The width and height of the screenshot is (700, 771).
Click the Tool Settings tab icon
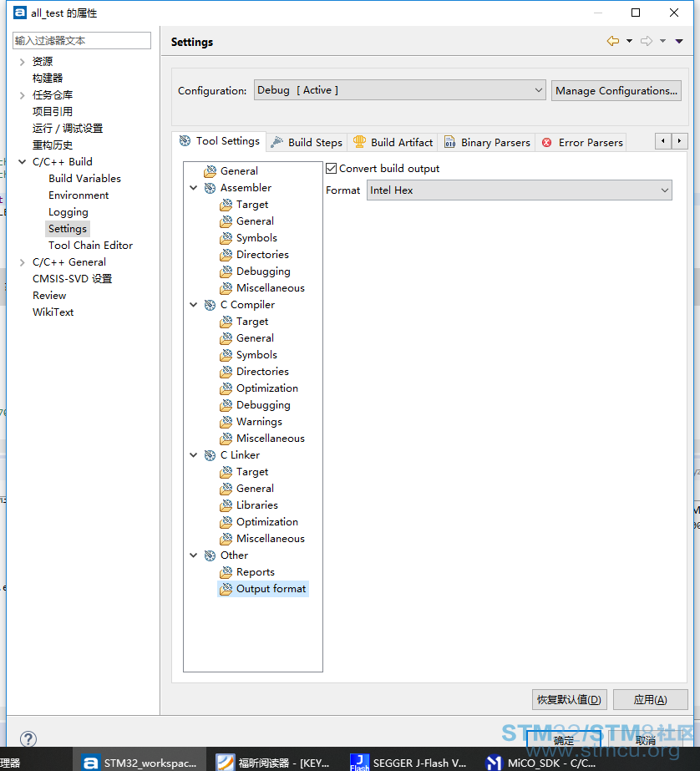pos(185,141)
